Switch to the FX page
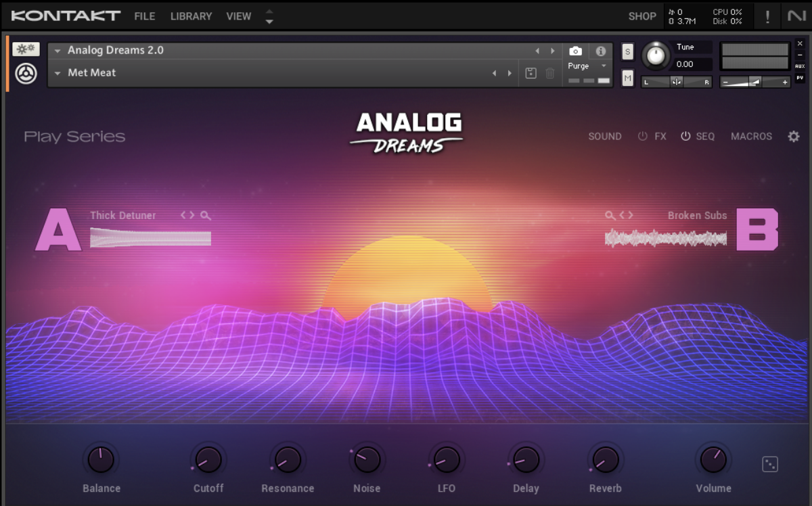This screenshot has width=812, height=506. tap(660, 137)
